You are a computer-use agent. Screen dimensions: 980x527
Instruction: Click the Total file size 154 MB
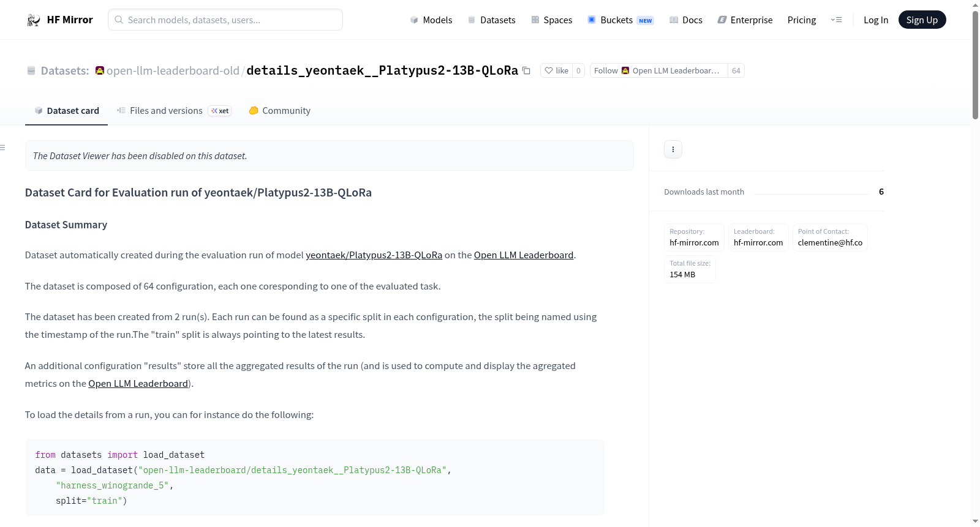[690, 269]
